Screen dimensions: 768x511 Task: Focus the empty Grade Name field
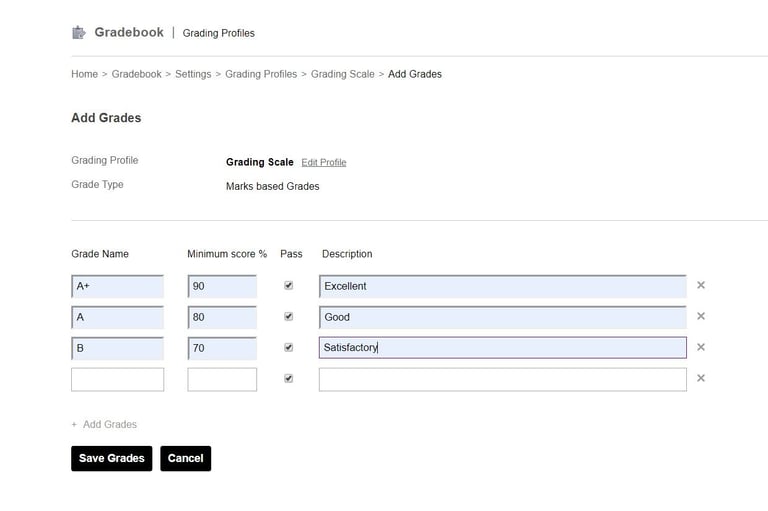point(117,379)
